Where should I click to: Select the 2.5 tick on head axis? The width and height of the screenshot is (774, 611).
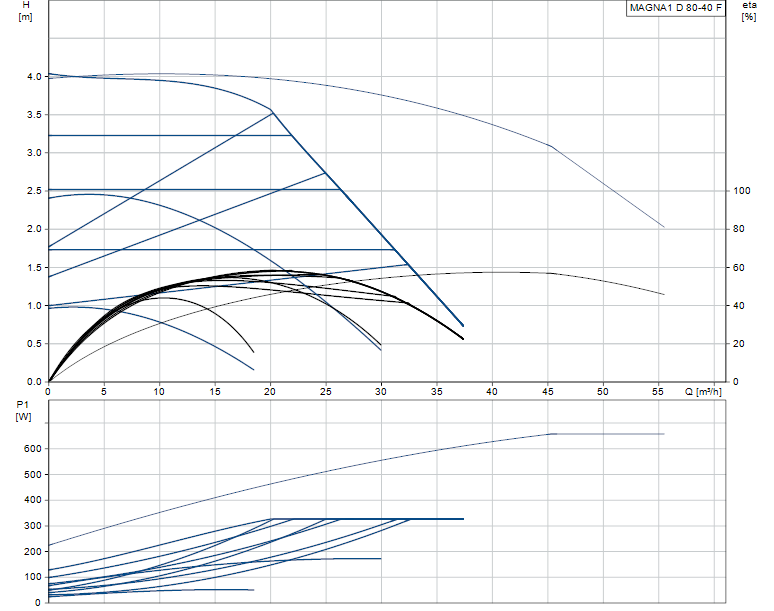click(34, 191)
